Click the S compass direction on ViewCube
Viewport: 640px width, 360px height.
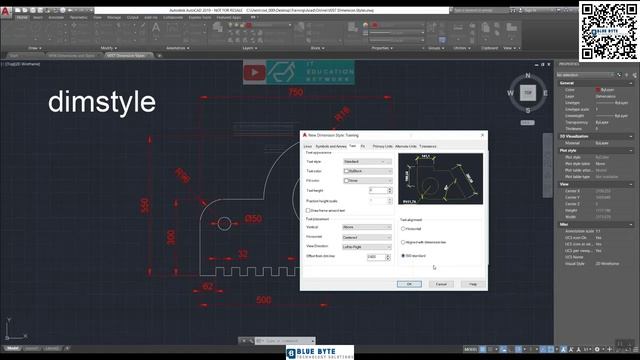[x=528, y=111]
